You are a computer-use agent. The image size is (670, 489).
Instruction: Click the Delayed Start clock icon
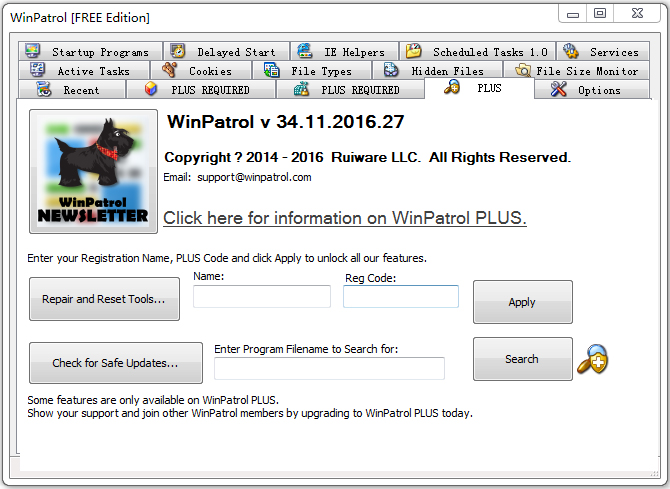point(178,51)
